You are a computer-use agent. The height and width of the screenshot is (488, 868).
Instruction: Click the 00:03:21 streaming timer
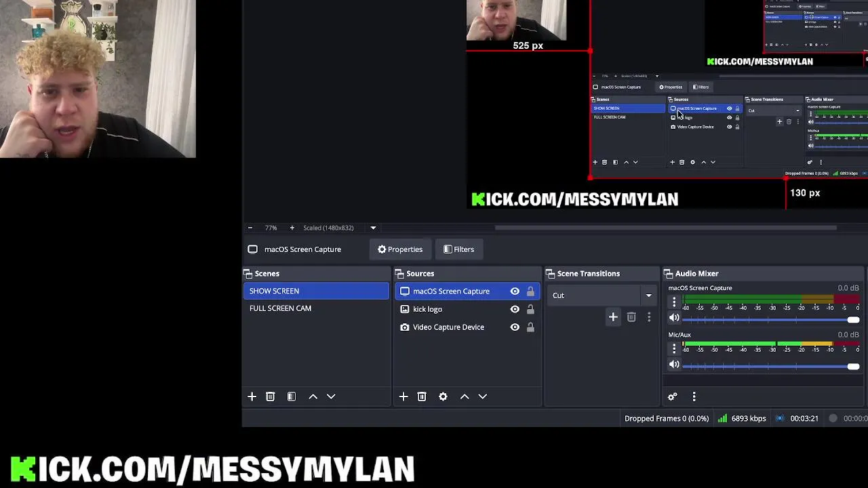pos(804,419)
